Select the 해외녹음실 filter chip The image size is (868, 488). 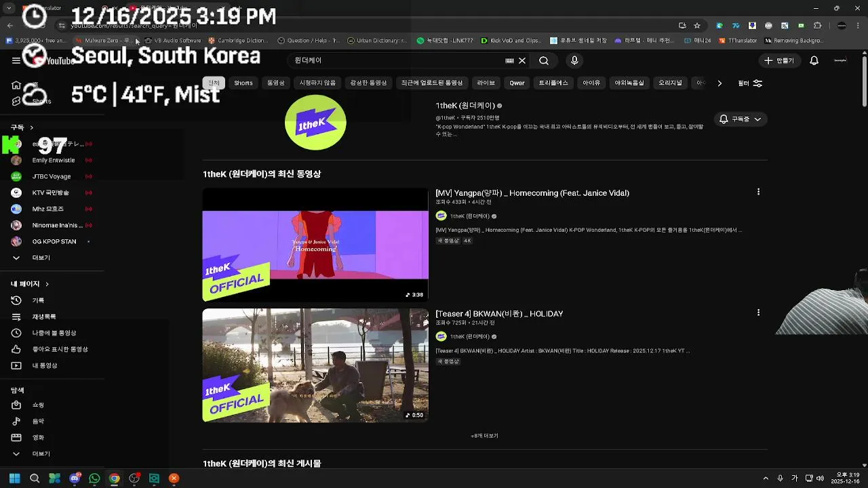(629, 83)
